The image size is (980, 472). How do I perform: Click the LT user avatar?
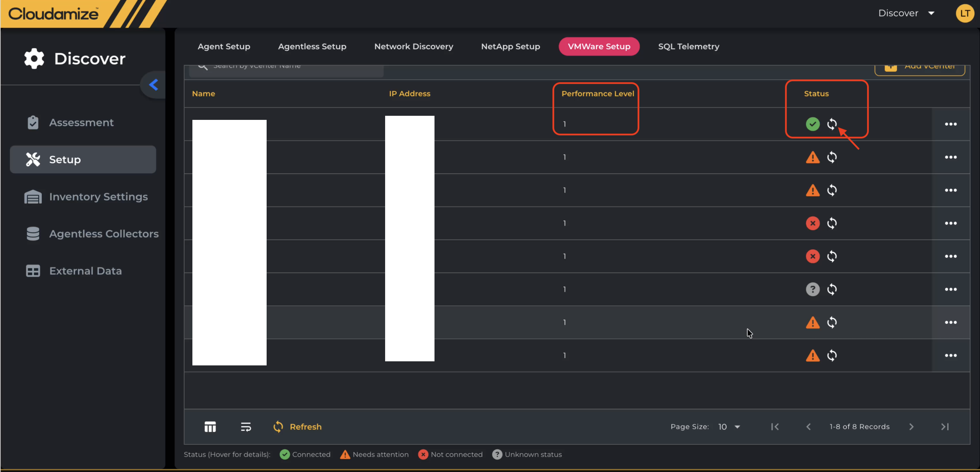click(x=964, y=13)
